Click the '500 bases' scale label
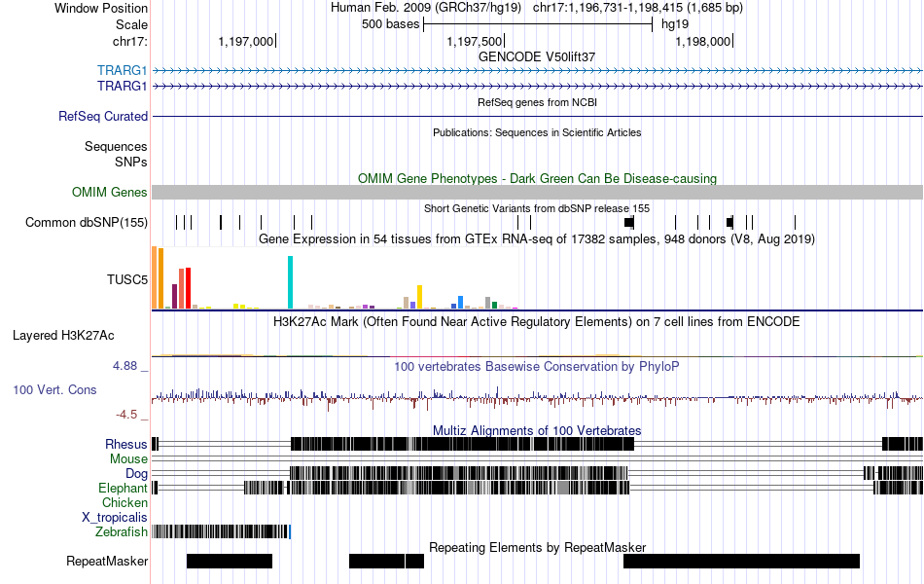Viewport: 924px width, 584px height. point(391,24)
